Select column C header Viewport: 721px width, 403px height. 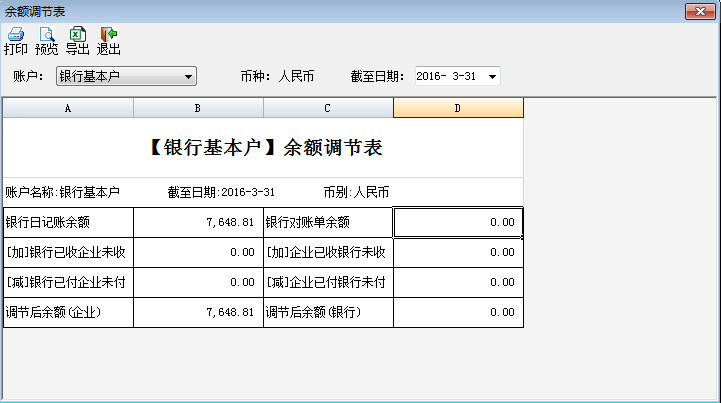[328, 108]
